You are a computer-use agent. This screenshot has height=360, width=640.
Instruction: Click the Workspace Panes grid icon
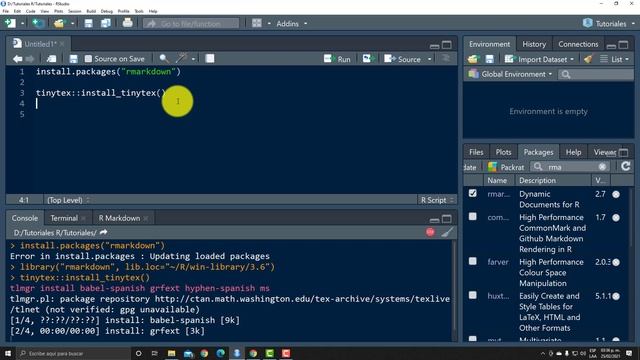click(257, 23)
